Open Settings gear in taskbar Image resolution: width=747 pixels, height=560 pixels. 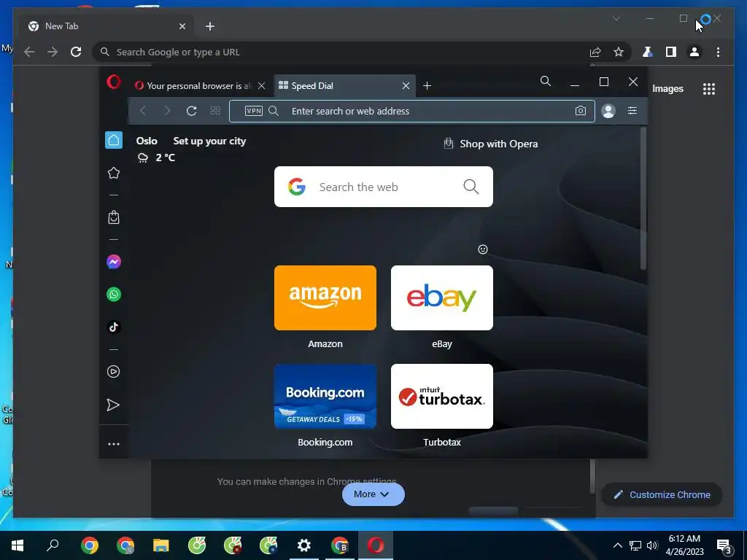[304, 545]
